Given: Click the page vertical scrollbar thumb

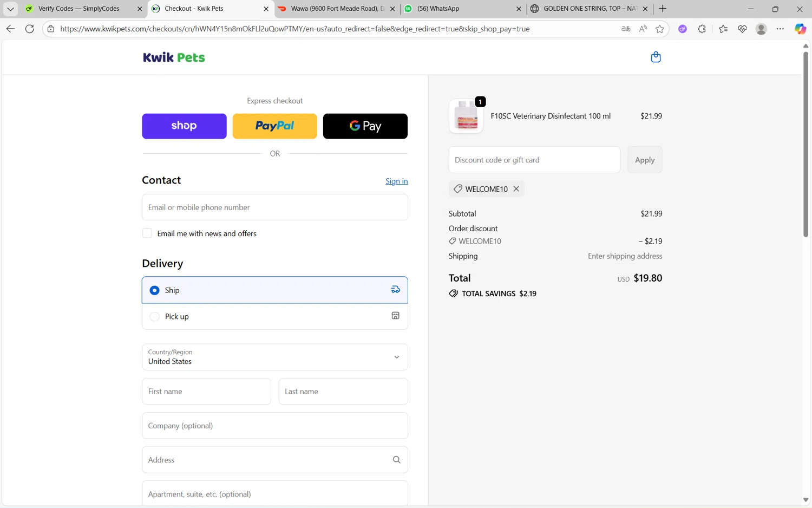Looking at the screenshot, I should (x=806, y=144).
